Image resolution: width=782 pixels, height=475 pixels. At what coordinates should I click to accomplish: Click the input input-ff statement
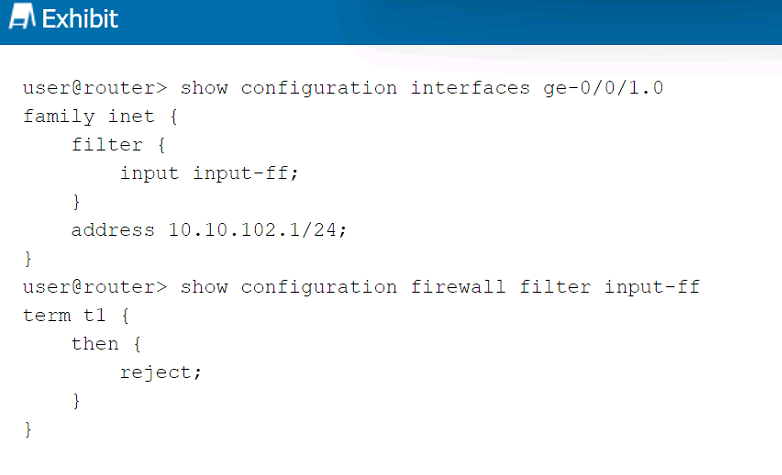pos(209,174)
